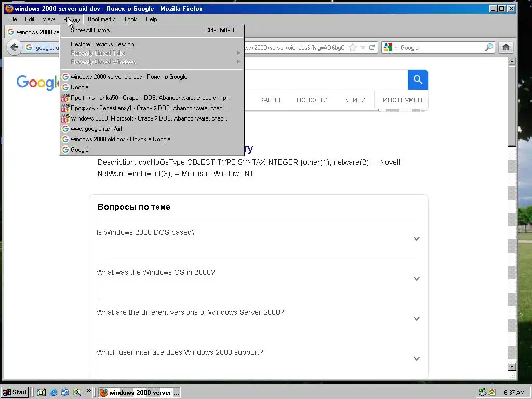
Task: Click the Firefox taskbar button
Action: pyautogui.click(x=139, y=393)
